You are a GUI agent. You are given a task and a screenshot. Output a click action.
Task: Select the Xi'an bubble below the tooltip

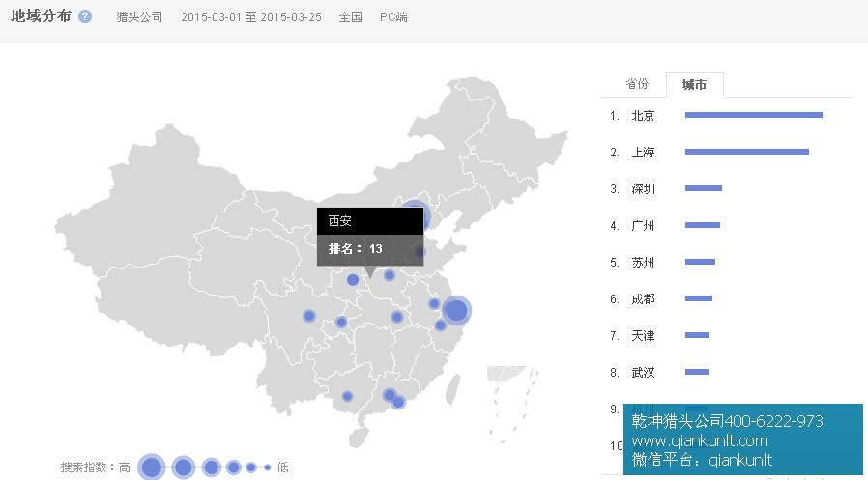(x=353, y=280)
